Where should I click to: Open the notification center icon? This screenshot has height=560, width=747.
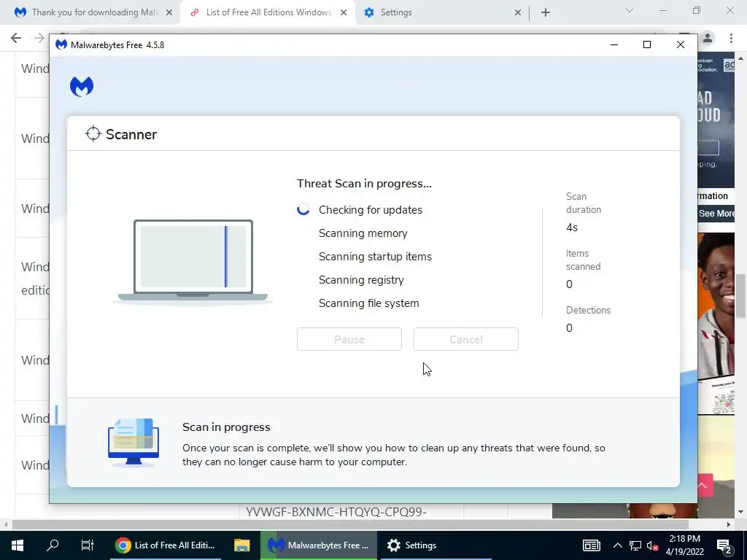tap(724, 545)
